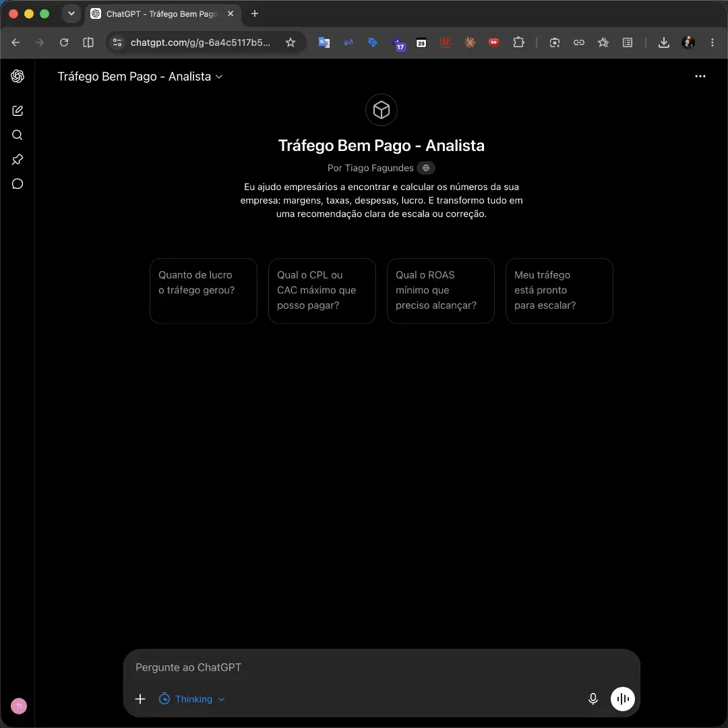Open the tab search chevron in the title bar
728x728 pixels.
[71, 13]
